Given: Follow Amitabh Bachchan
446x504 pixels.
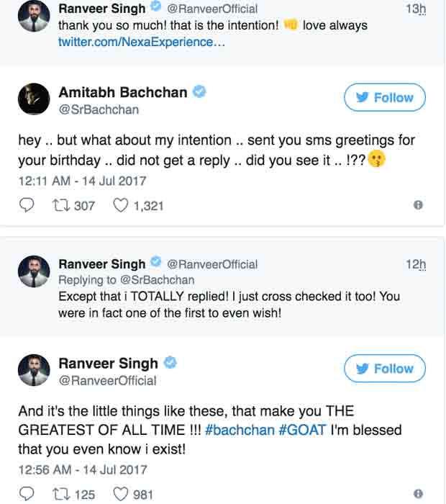Looking at the screenshot, I should (x=385, y=98).
